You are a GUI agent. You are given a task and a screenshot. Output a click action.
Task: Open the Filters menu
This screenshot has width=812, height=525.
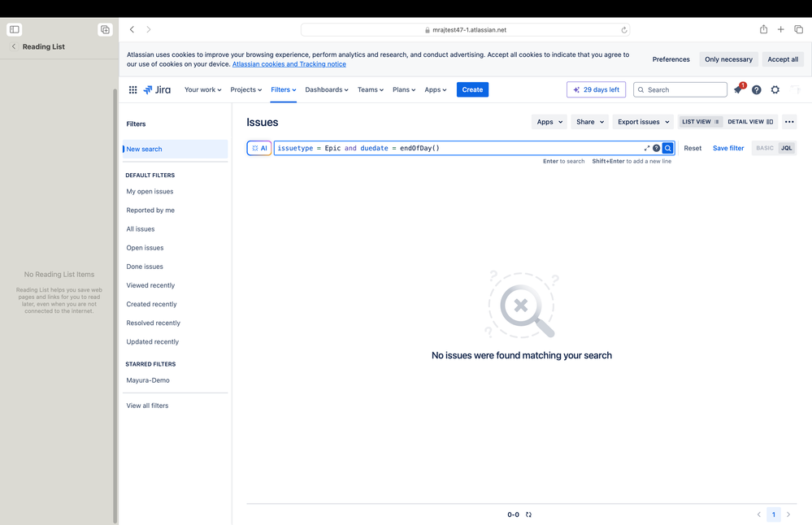pyautogui.click(x=283, y=89)
